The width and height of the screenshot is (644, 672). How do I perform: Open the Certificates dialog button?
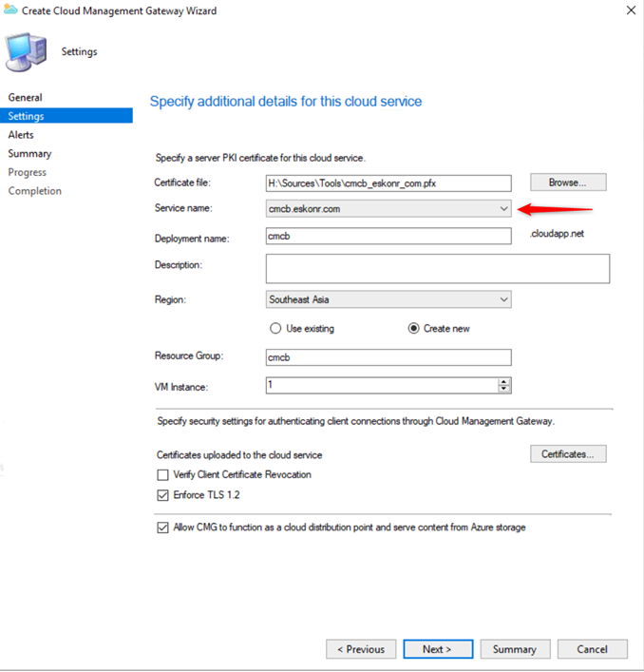tap(567, 454)
